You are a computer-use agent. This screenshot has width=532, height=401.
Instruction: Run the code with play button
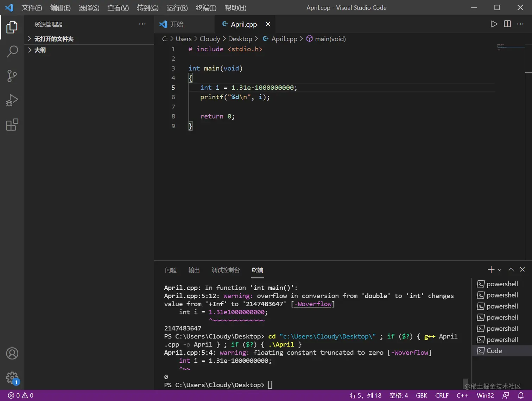(x=494, y=24)
